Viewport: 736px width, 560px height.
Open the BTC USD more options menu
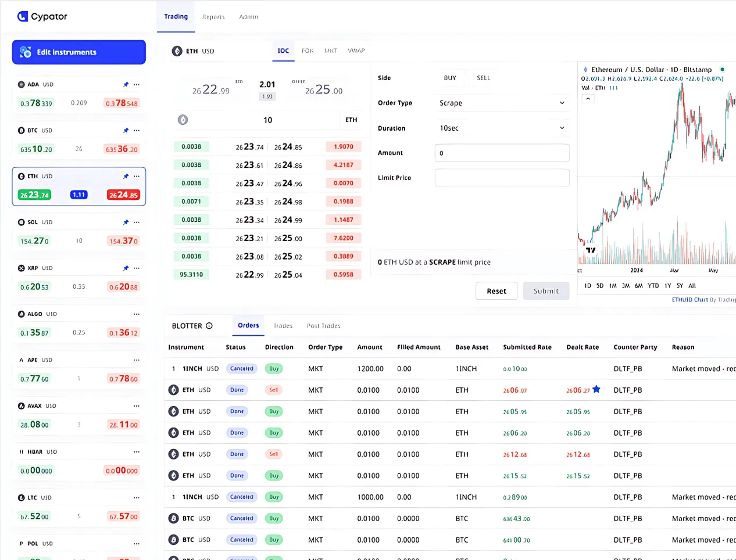pyautogui.click(x=137, y=130)
